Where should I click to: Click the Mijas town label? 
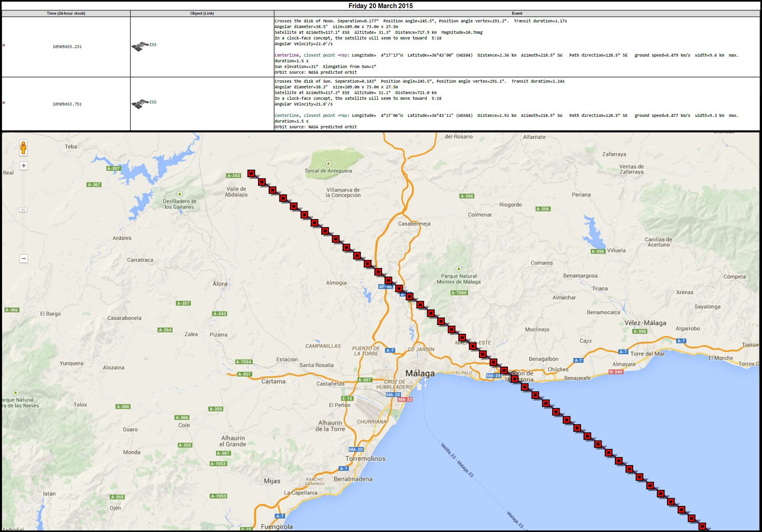272,481
